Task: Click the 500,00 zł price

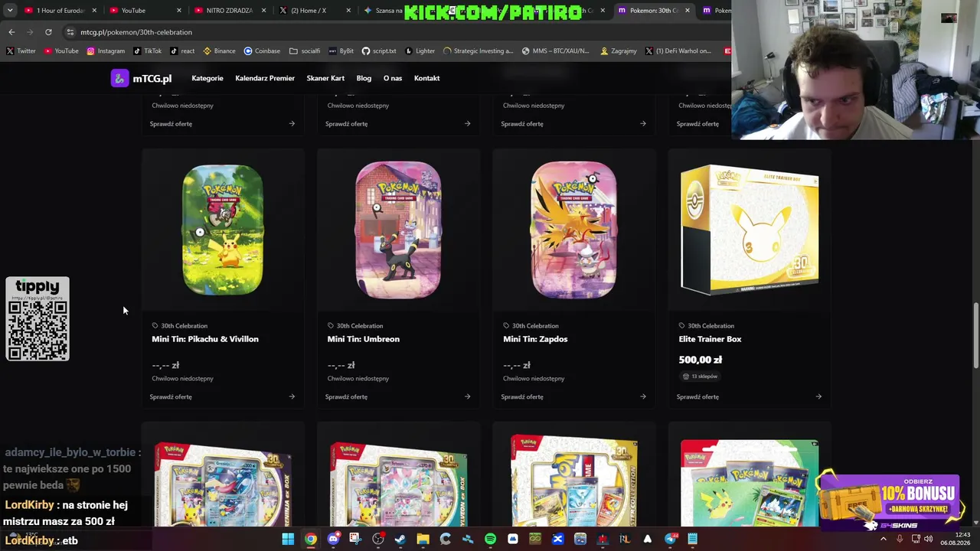Action: pyautogui.click(x=701, y=360)
